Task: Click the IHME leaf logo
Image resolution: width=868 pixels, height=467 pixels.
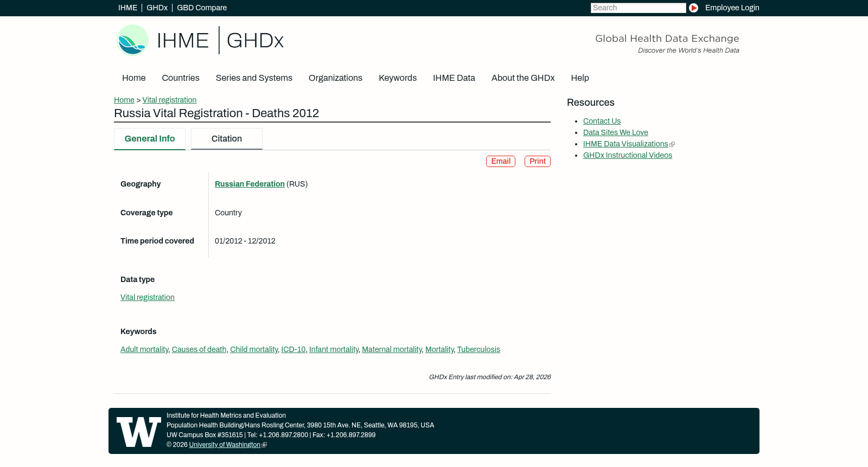Action: coord(132,40)
